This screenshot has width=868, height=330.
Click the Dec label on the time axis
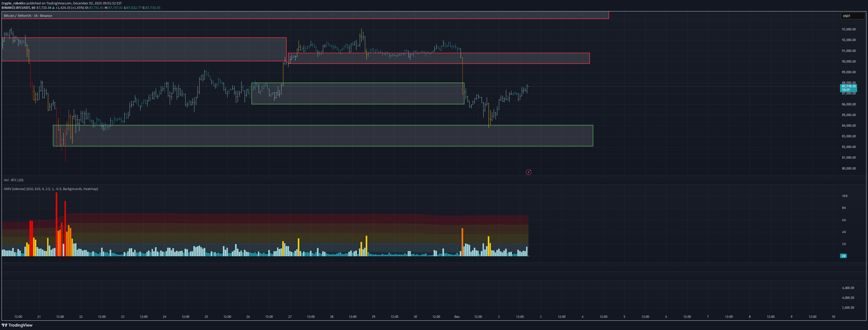(457, 316)
